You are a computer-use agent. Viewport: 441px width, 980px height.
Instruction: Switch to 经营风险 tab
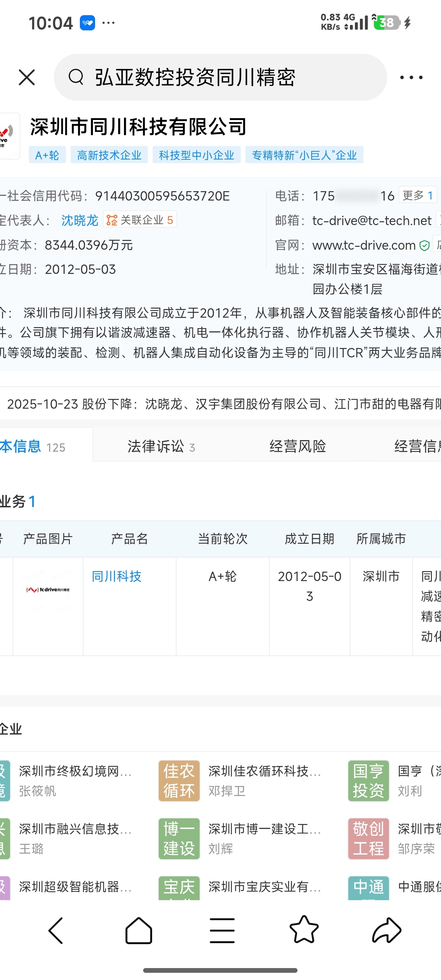[297, 446]
